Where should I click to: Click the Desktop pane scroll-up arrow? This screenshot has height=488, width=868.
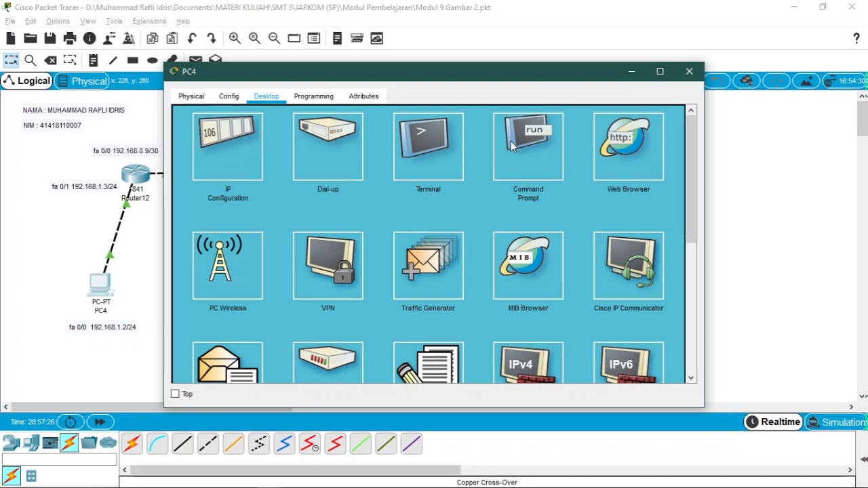691,110
